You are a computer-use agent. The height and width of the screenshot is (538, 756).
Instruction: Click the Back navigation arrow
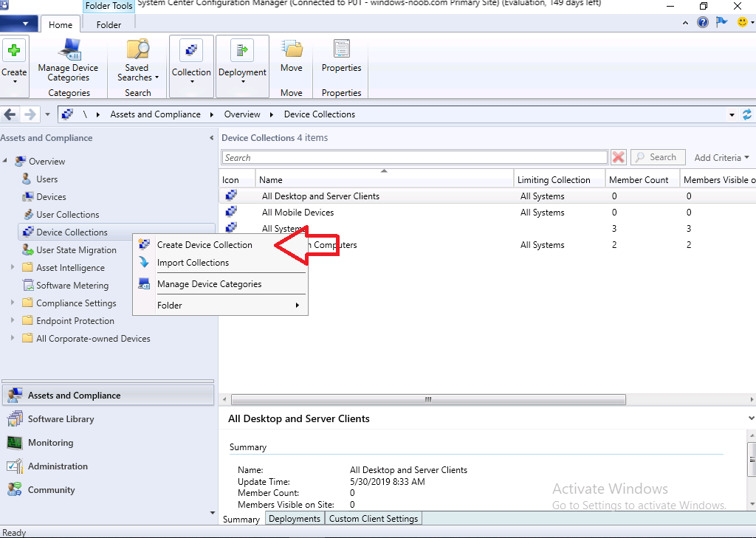coord(10,114)
